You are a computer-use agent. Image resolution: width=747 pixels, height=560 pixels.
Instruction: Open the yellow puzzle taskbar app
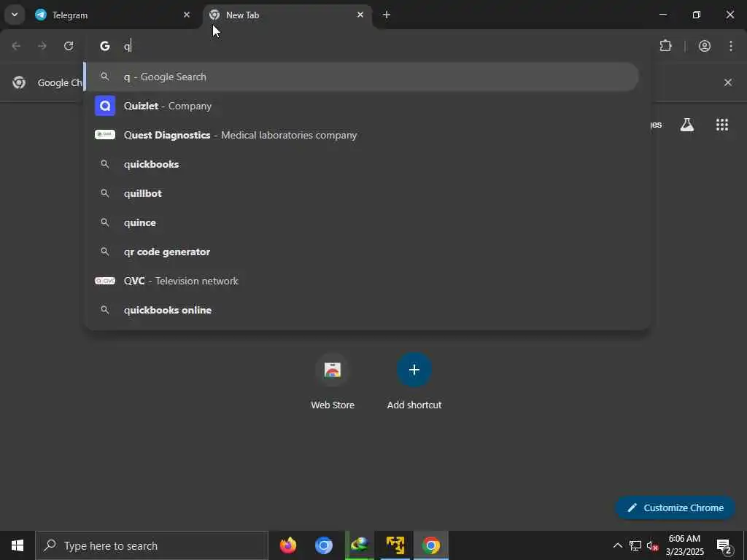395,545
